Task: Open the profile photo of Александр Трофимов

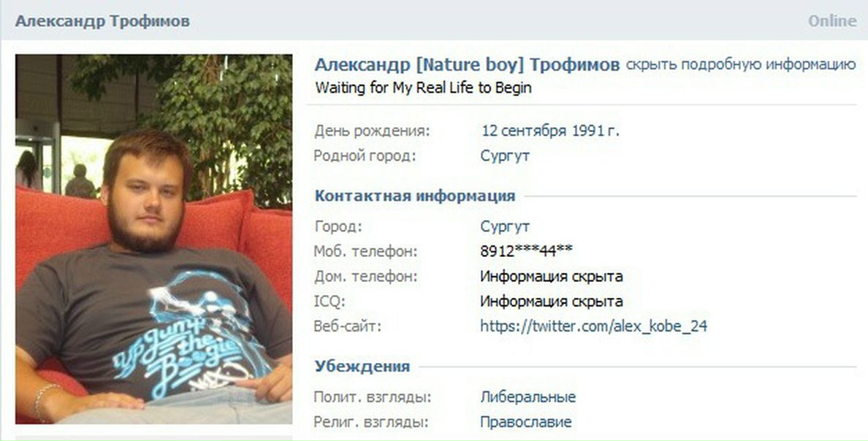Action: 154,239
